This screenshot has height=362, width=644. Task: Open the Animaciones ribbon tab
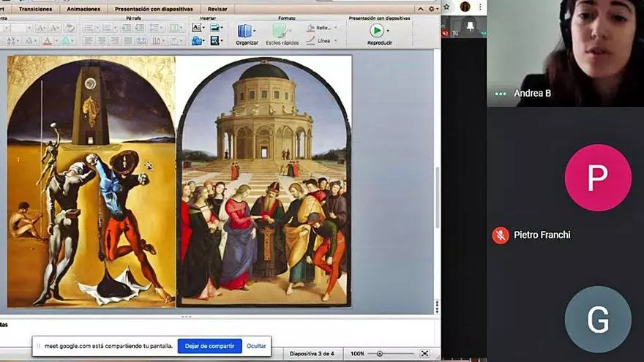click(x=83, y=9)
